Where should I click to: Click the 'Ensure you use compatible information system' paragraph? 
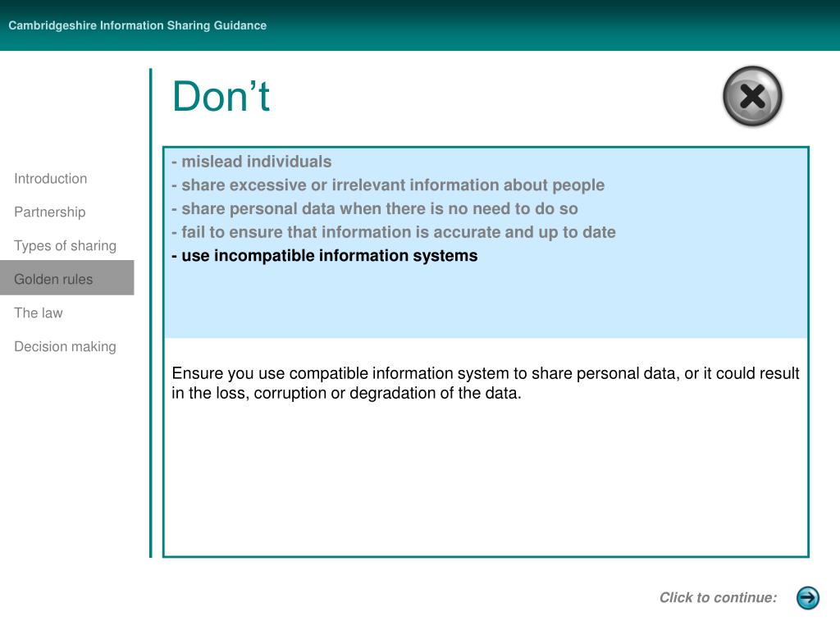coord(486,383)
